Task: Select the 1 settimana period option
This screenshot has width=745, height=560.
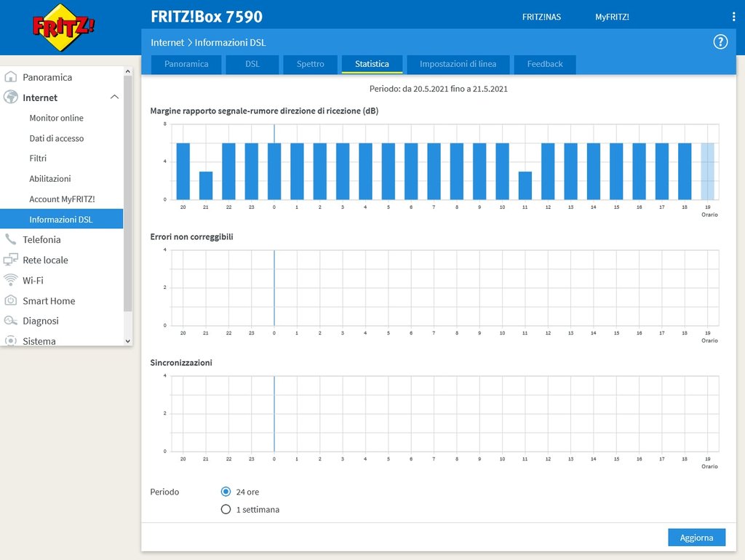Action: tap(226, 509)
